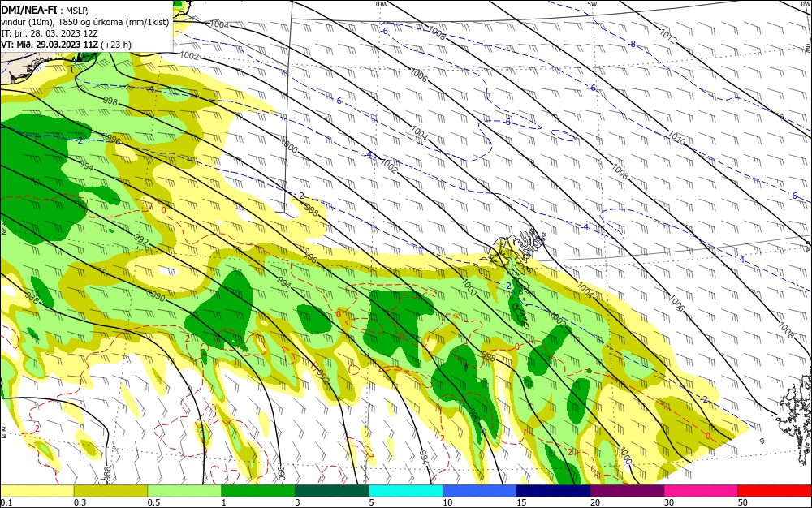Click the "986" isobar label
Screen dimensions: 812x508
pyautogui.click(x=107, y=473)
